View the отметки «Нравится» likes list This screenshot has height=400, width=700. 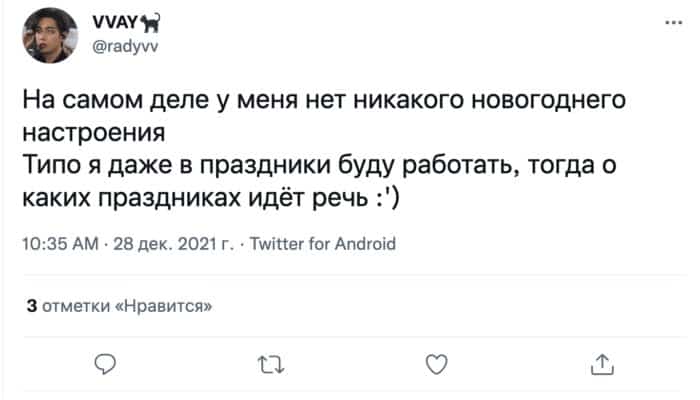tap(127, 306)
